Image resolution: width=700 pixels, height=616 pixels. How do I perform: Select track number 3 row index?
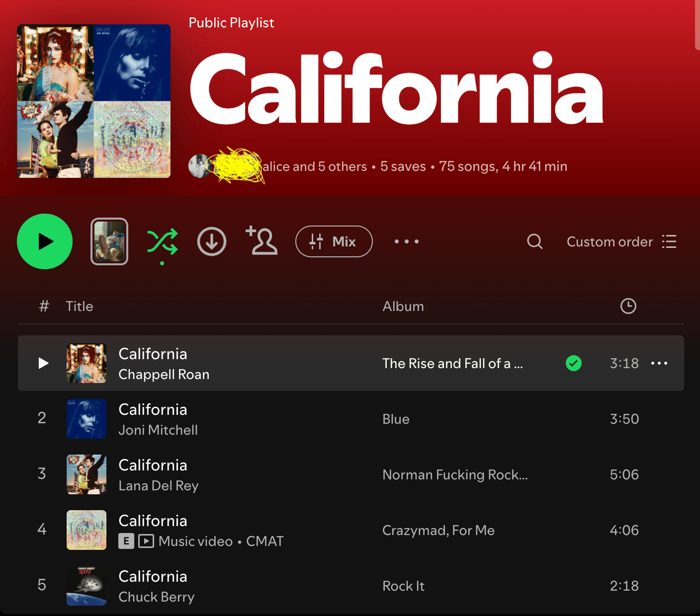pyautogui.click(x=42, y=474)
